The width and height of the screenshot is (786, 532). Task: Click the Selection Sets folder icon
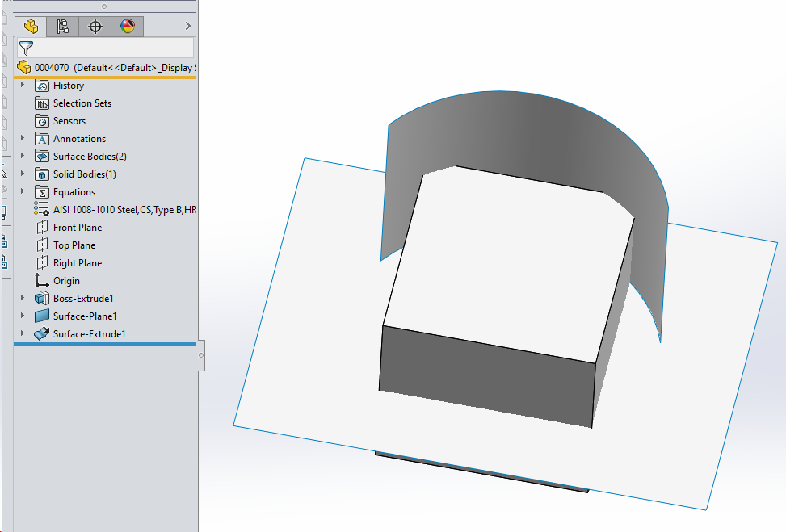pos(42,103)
